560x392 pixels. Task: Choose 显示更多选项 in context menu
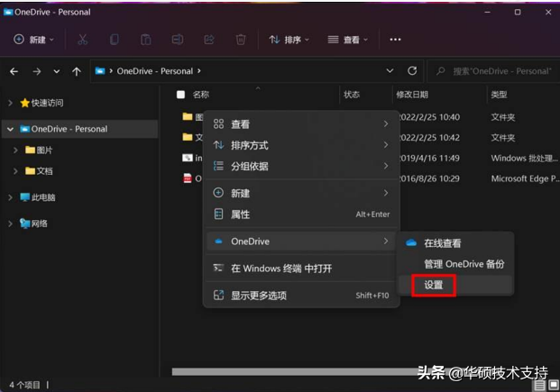pos(301,296)
